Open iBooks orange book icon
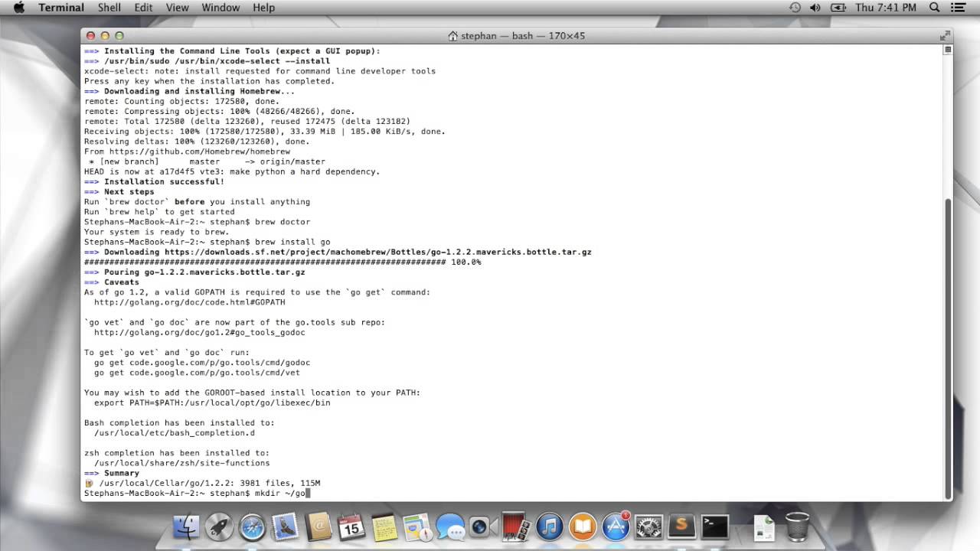 coord(582,527)
